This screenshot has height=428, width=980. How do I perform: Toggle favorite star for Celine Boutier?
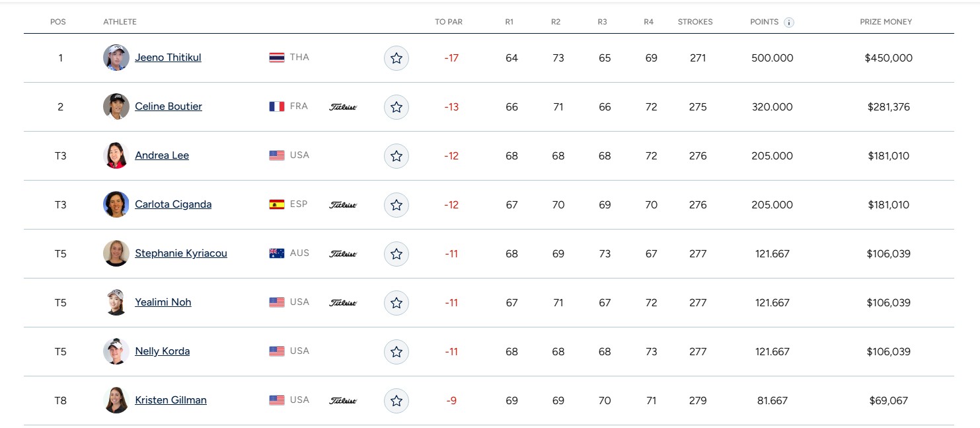pyautogui.click(x=396, y=107)
